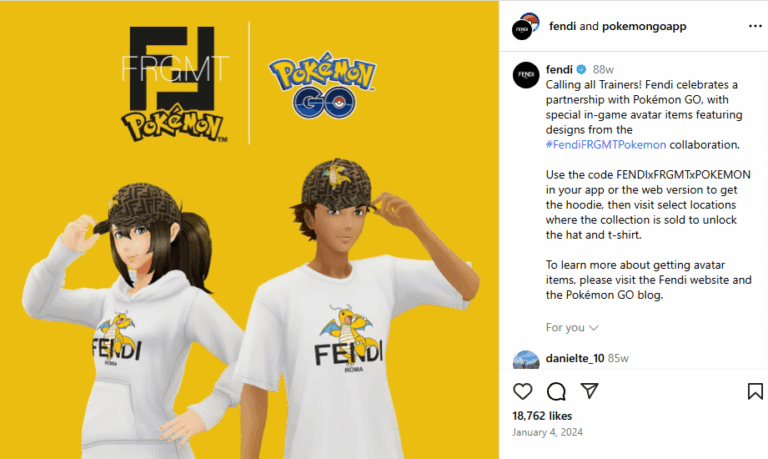Open danielte_10 commenter username
768x459 pixels.
575,358
